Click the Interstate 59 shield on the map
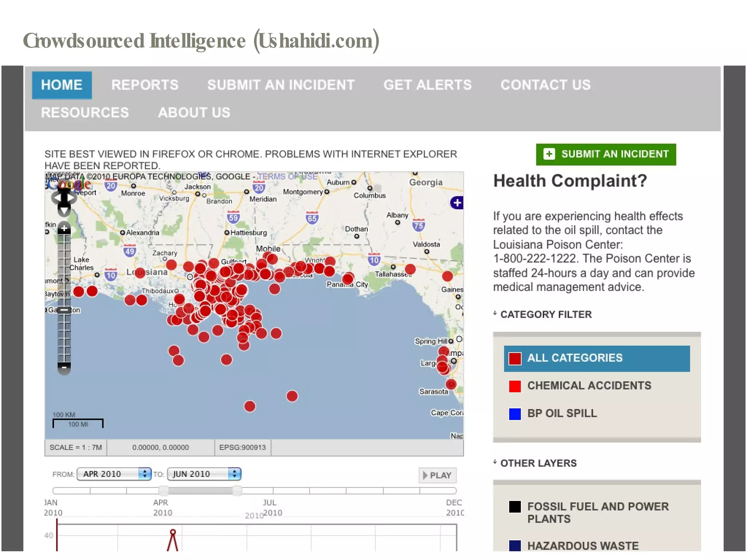Screen dimensions: 747x560 (x=233, y=217)
